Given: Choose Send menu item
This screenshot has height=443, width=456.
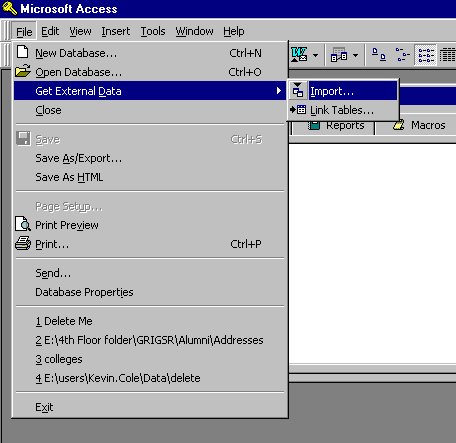Looking at the screenshot, I should 150,273.
